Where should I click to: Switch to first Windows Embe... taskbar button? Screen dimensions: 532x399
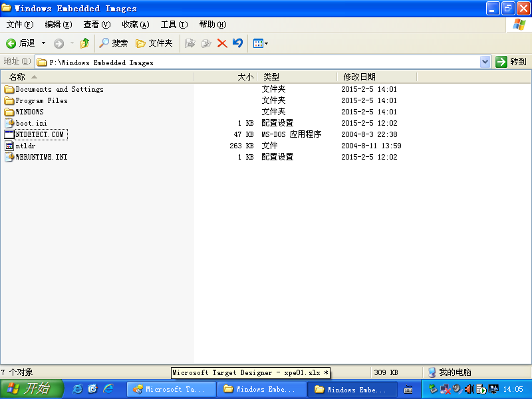(x=261, y=389)
